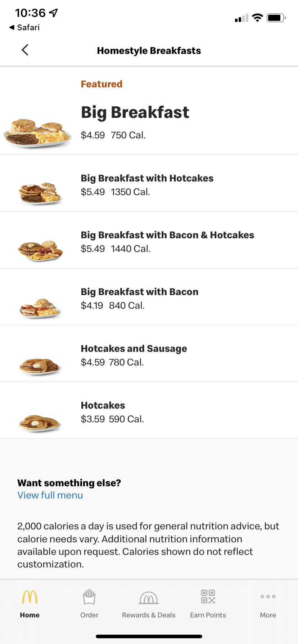Open Rewards & Deals arches icon
Viewport: 298px width, 644px height.
[149, 598]
